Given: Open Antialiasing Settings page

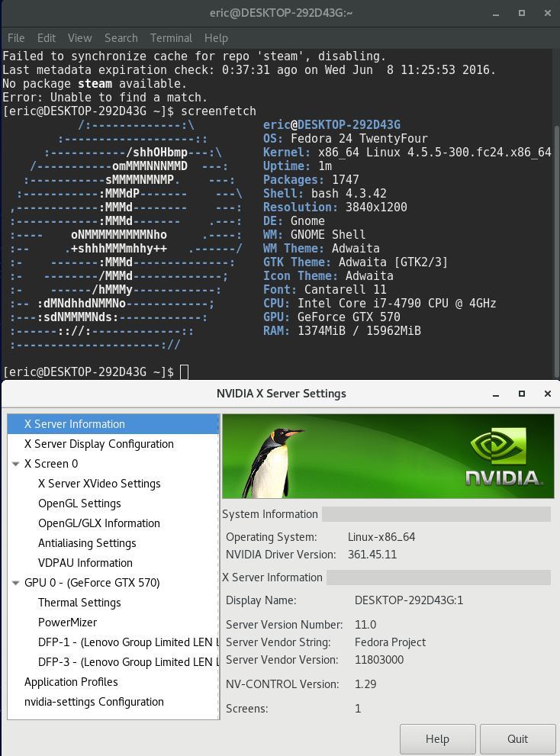Looking at the screenshot, I should tap(87, 543).
